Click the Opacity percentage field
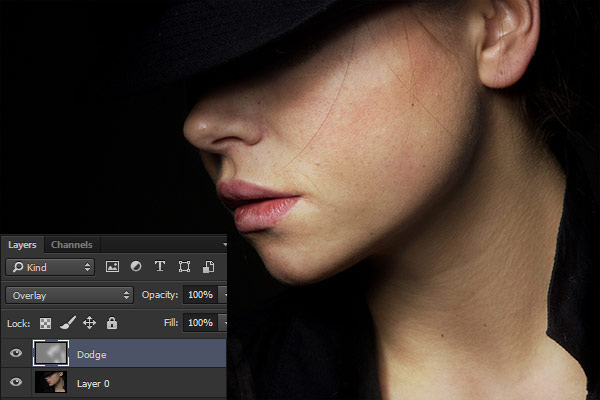Viewport: 600px width, 400px height. pyautogui.click(x=200, y=295)
